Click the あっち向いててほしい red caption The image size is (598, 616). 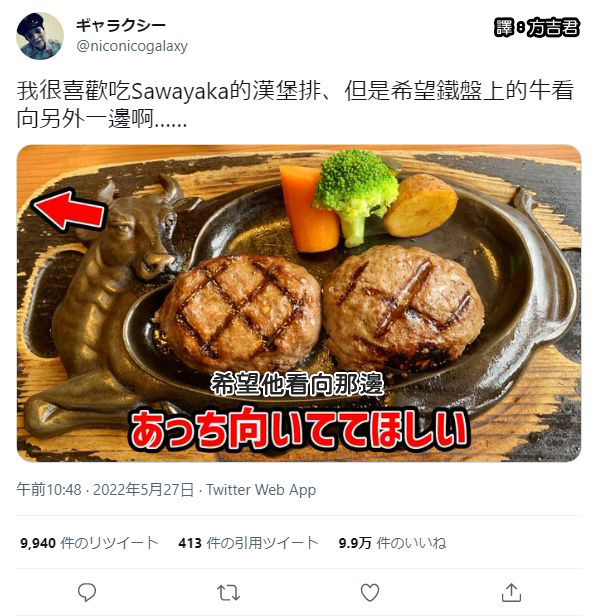tap(299, 429)
